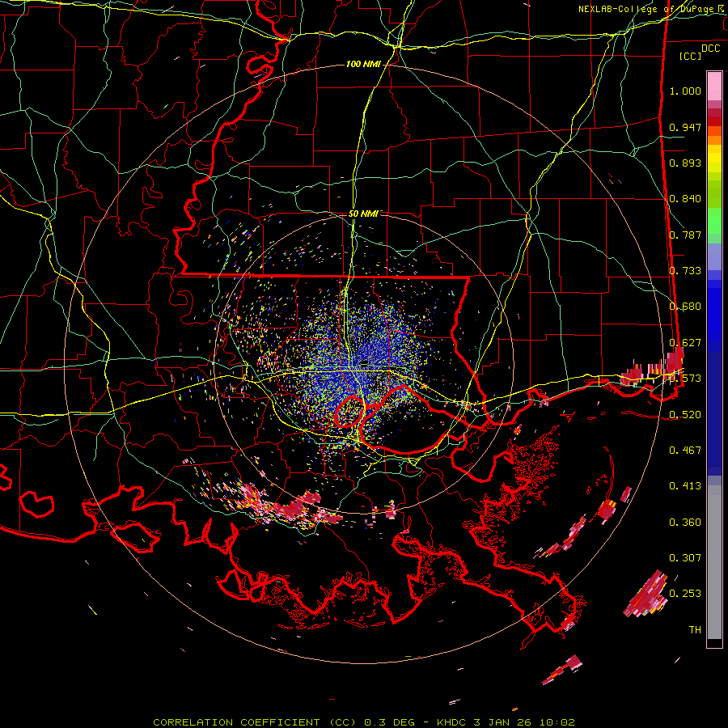This screenshot has width=728, height=728.
Task: Click the NEXLAB-College of DuPage header text
Action: click(651, 9)
